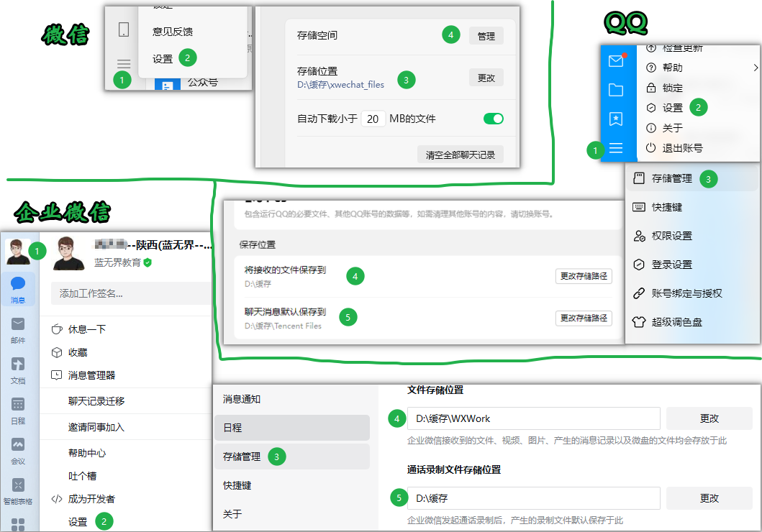Open 文档 icon in WeCom sidebar
Viewport: 762px width, 532px height.
point(18,370)
